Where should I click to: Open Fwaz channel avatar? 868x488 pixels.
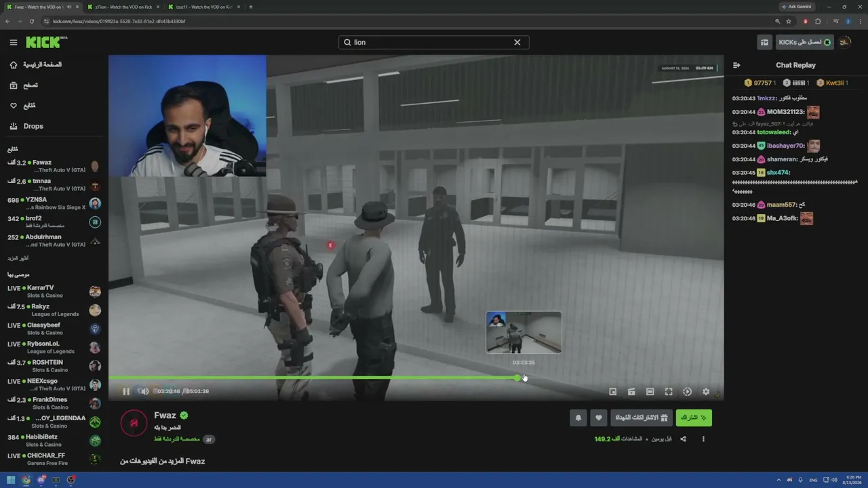tap(134, 423)
